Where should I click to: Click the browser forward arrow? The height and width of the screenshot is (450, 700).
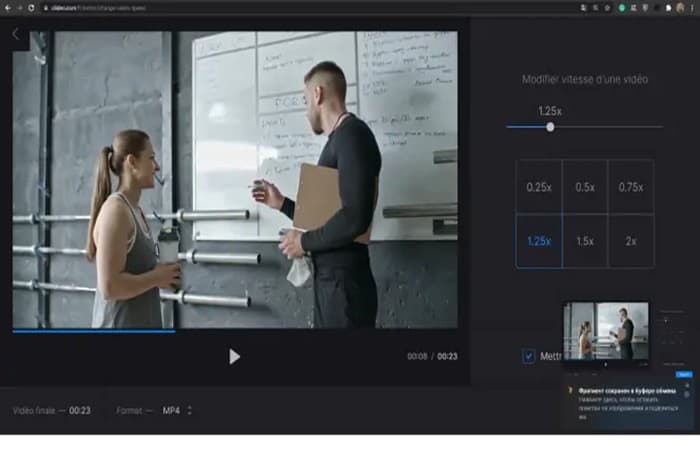coord(20,8)
